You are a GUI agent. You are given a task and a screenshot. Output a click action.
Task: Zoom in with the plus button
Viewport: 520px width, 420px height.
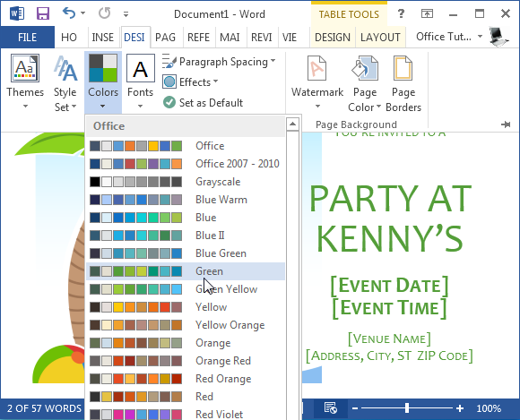point(460,408)
